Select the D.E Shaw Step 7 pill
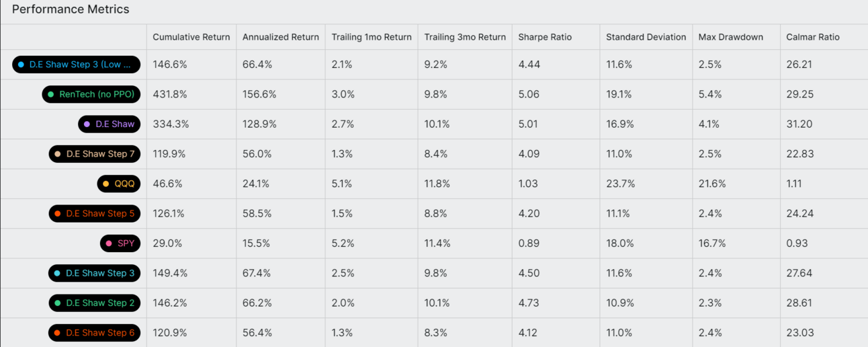This screenshot has height=347, width=868. (x=95, y=154)
